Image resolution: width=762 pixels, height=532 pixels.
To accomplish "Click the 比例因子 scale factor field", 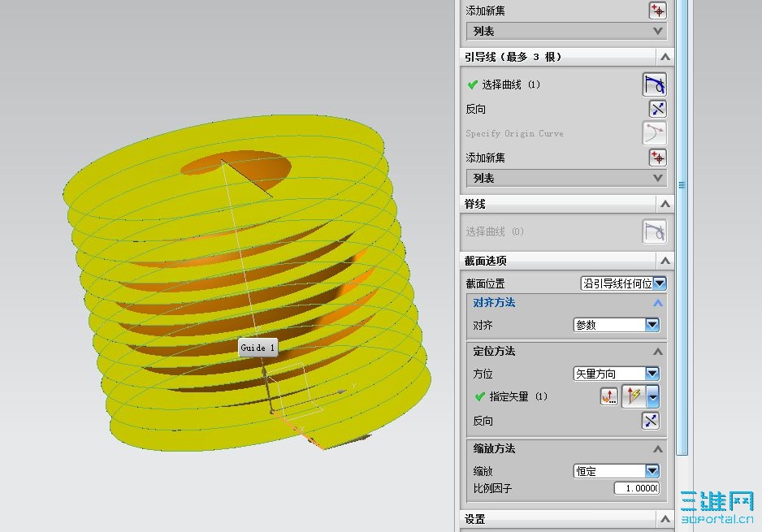I will click(x=637, y=488).
